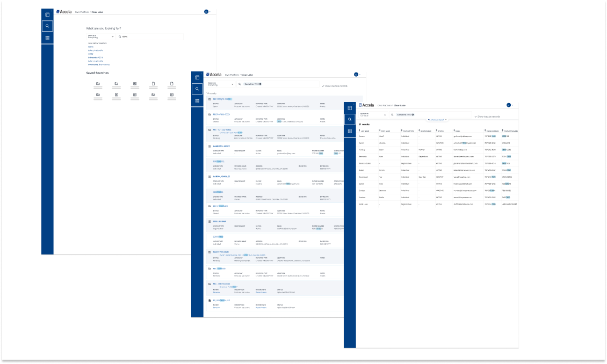
Task: Clear the 'Contacts' search-in selection with X
Action: coord(385,115)
